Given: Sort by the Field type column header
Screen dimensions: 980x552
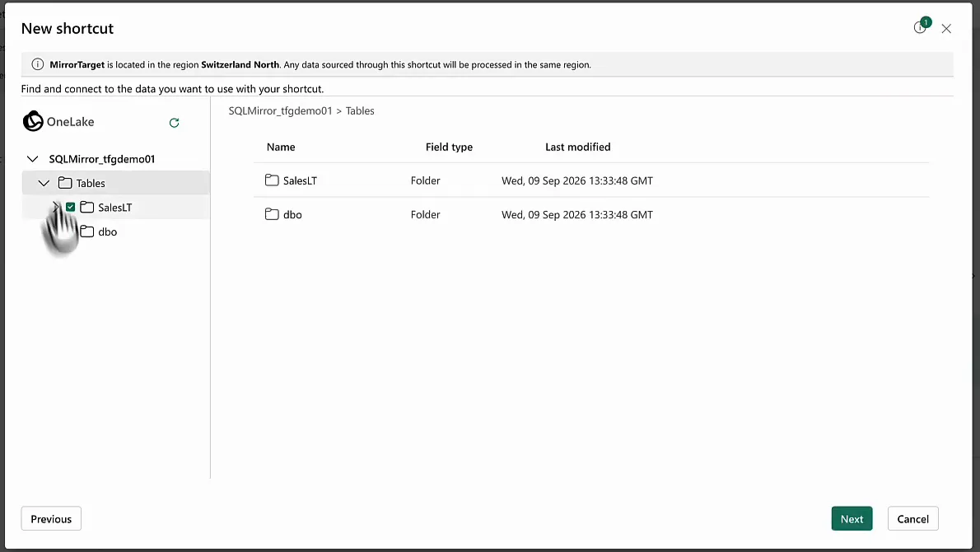Looking at the screenshot, I should [x=449, y=147].
